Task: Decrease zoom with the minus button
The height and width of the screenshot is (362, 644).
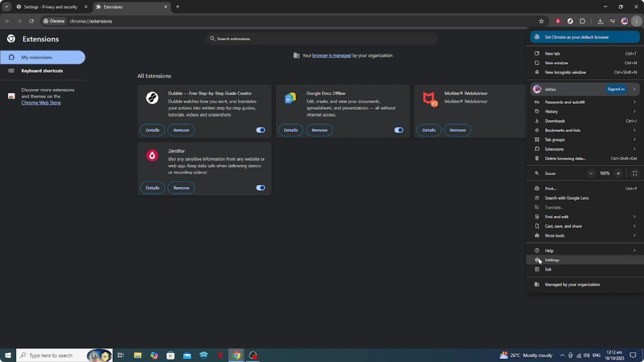Action: click(591, 173)
